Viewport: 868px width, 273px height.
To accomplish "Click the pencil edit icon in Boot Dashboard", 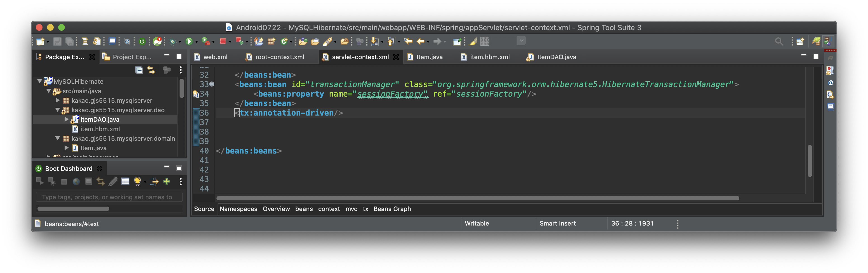I will point(113,181).
